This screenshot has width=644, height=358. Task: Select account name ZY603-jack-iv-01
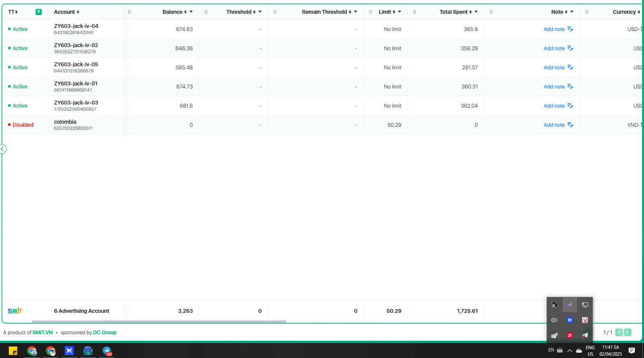pos(76,83)
